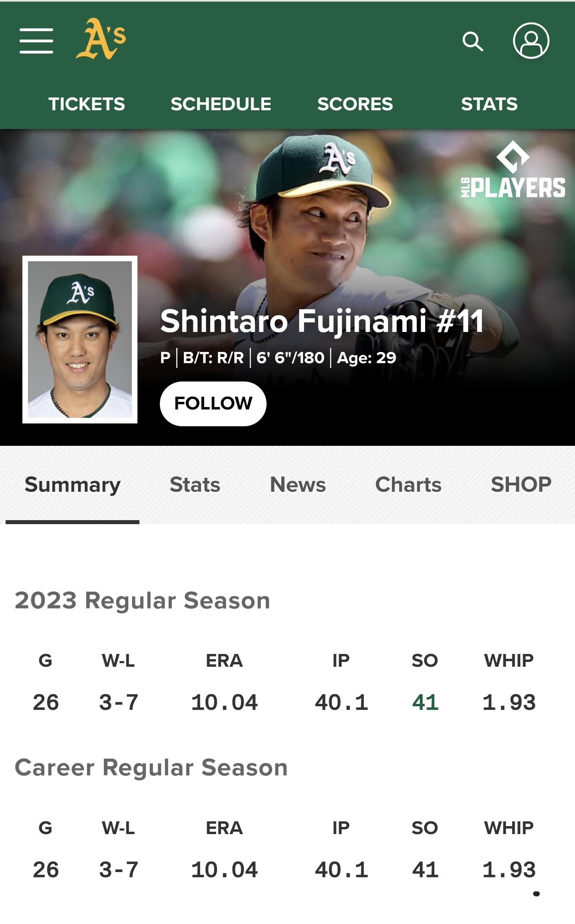Switch to the News tab
The image size is (575, 924).
click(x=298, y=485)
